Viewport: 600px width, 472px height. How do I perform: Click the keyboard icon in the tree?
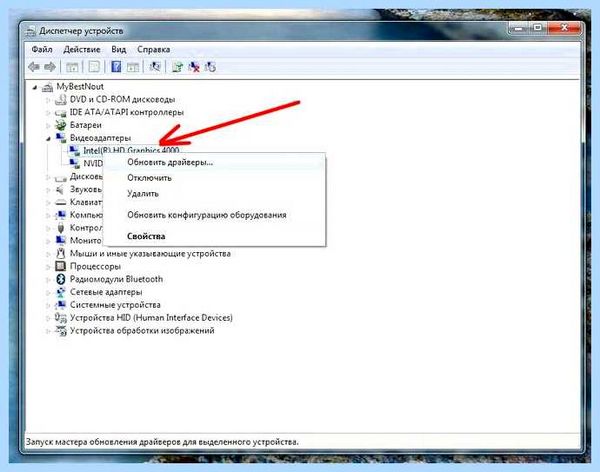(60, 202)
